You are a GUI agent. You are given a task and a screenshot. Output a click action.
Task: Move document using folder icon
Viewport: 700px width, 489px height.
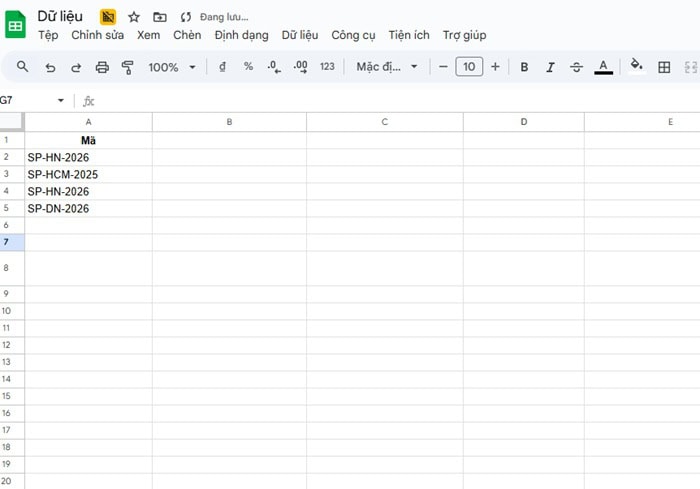tap(160, 17)
